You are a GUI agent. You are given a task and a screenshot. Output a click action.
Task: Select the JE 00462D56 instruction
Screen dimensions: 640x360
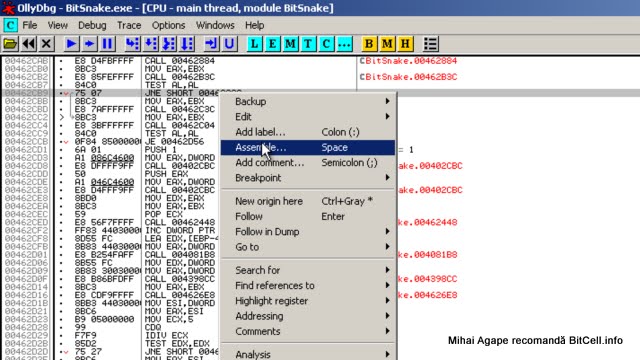coord(174,142)
